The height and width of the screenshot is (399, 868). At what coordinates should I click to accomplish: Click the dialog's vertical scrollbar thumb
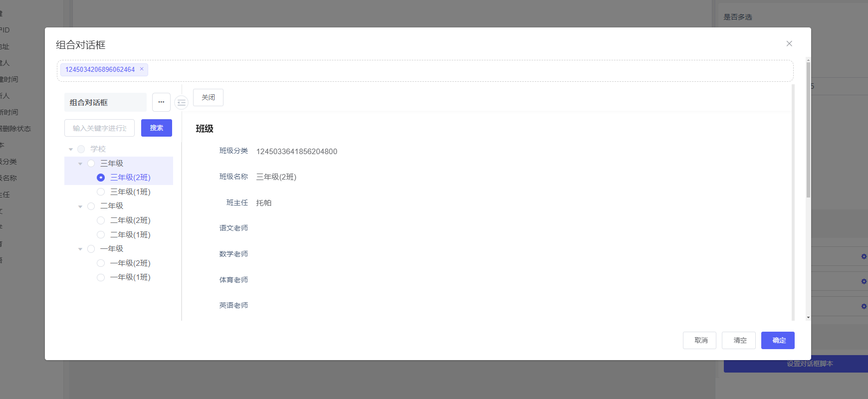point(808,130)
